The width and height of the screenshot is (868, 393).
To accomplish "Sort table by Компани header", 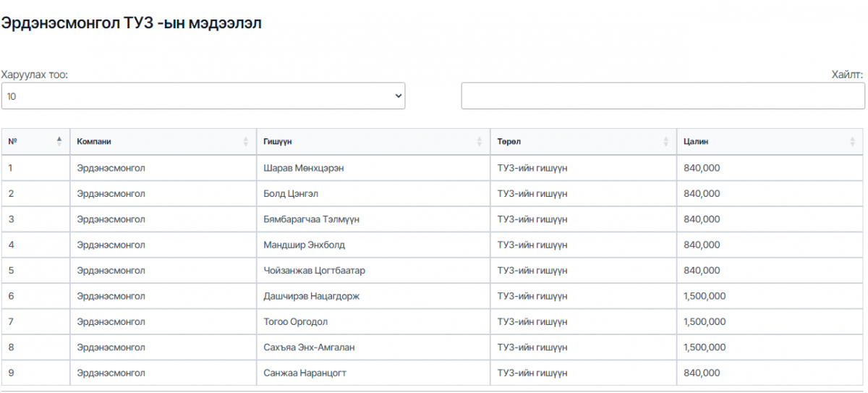I will pyautogui.click(x=94, y=142).
